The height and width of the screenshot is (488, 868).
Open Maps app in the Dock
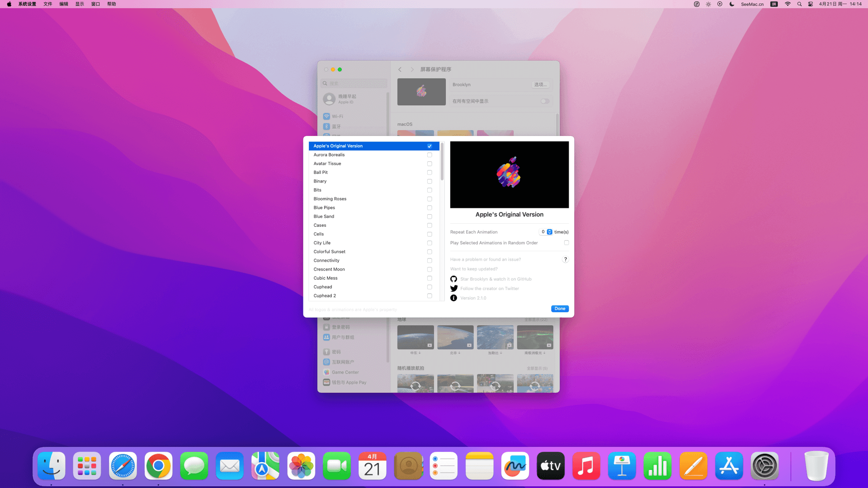coord(265,466)
